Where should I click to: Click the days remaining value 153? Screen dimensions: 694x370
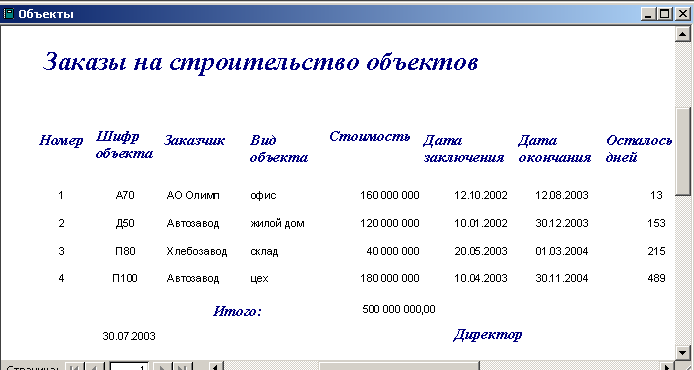coord(656,223)
